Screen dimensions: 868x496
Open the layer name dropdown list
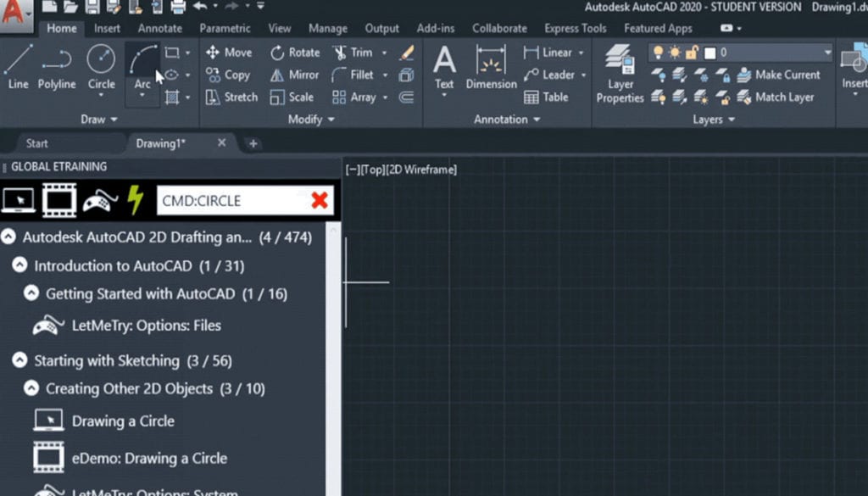click(x=827, y=53)
